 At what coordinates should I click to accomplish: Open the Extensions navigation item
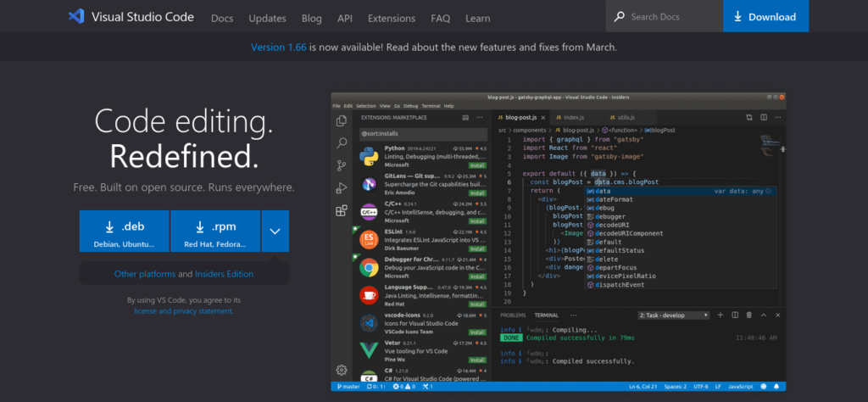(x=392, y=17)
